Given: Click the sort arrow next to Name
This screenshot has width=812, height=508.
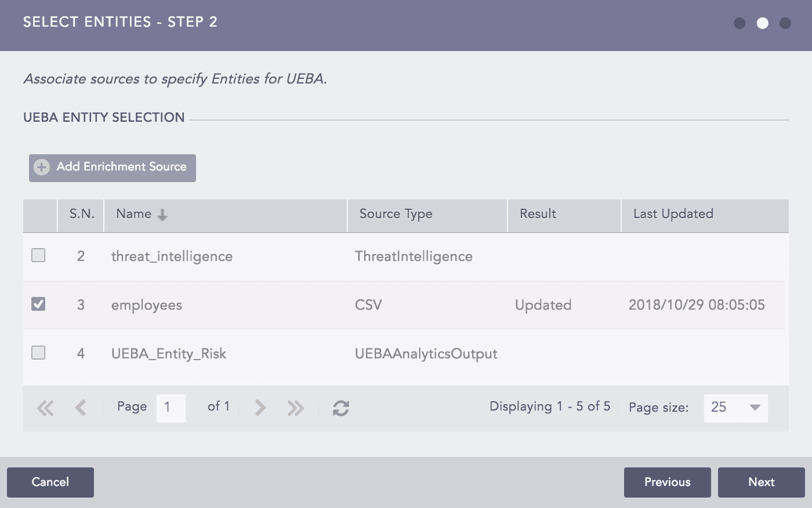Looking at the screenshot, I should pos(162,216).
